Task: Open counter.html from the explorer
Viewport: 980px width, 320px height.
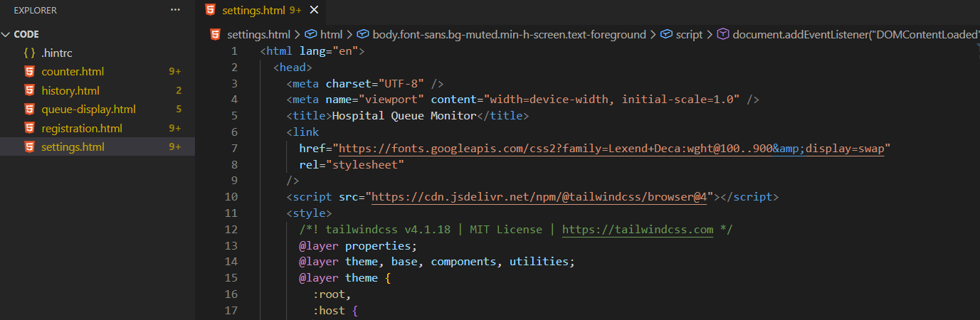Action: point(73,72)
